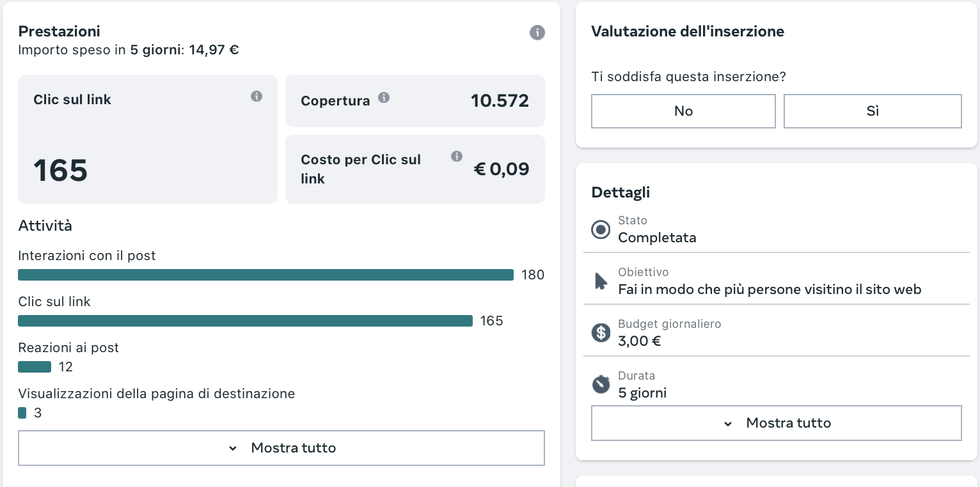Viewport: 980px width, 487px height.
Task: Click the Copertura value 10.572
Action: click(x=500, y=100)
